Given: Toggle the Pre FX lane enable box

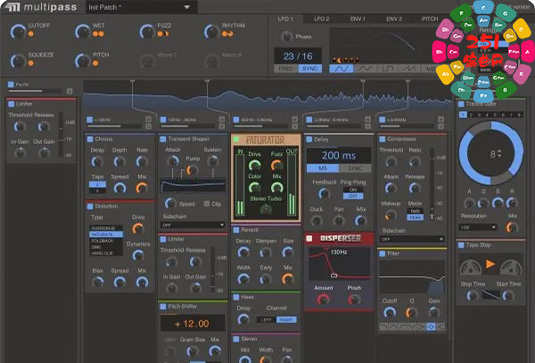Looking at the screenshot, I should point(11,84).
